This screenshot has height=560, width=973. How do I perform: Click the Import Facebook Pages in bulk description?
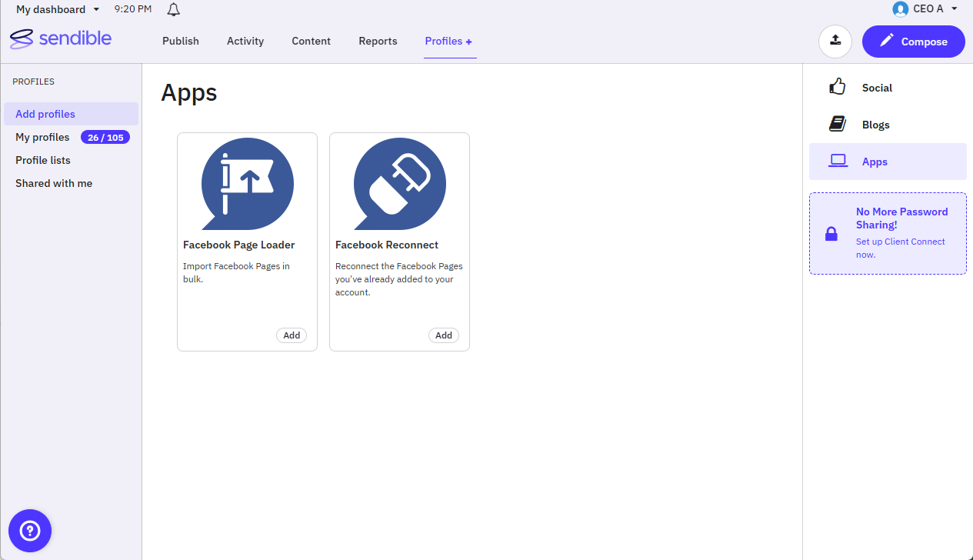(x=236, y=272)
